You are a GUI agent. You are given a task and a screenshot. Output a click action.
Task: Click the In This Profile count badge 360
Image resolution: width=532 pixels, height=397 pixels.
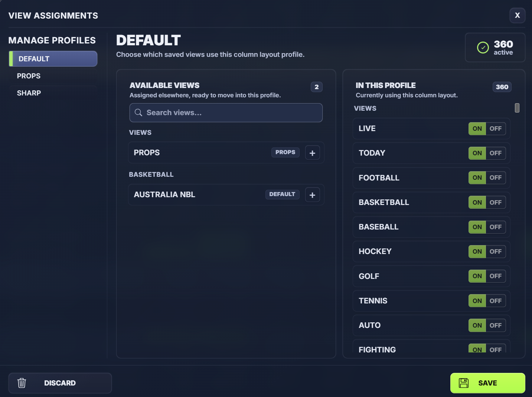[x=502, y=87]
